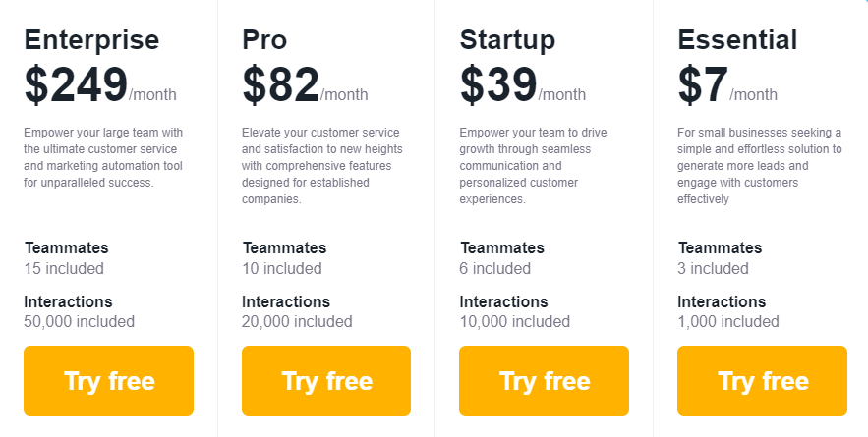Viewport: 868px width, 437px height.
Task: Click the $7 price text
Action: click(703, 85)
